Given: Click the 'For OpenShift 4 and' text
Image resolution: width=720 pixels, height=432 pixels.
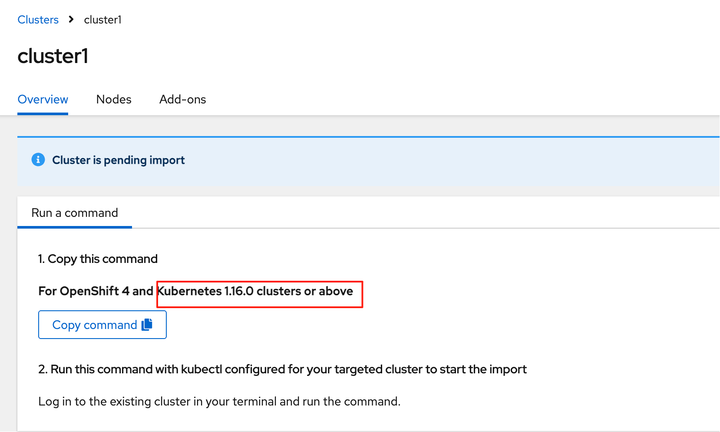Looking at the screenshot, I should [x=95, y=292].
